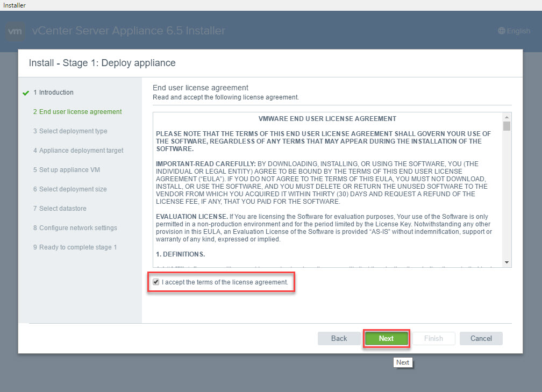Toggle the accept license terms checkbox
Viewport: 542px width, 392px height.
click(x=156, y=282)
